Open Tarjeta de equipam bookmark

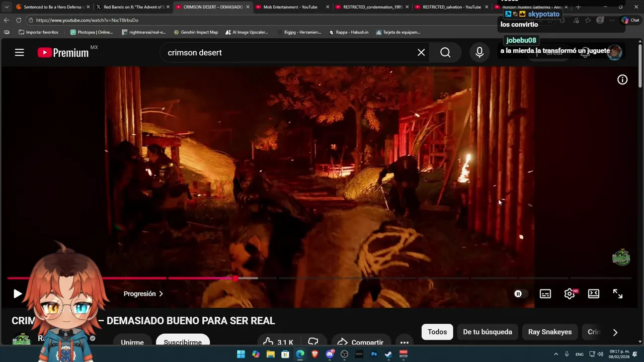398,32
